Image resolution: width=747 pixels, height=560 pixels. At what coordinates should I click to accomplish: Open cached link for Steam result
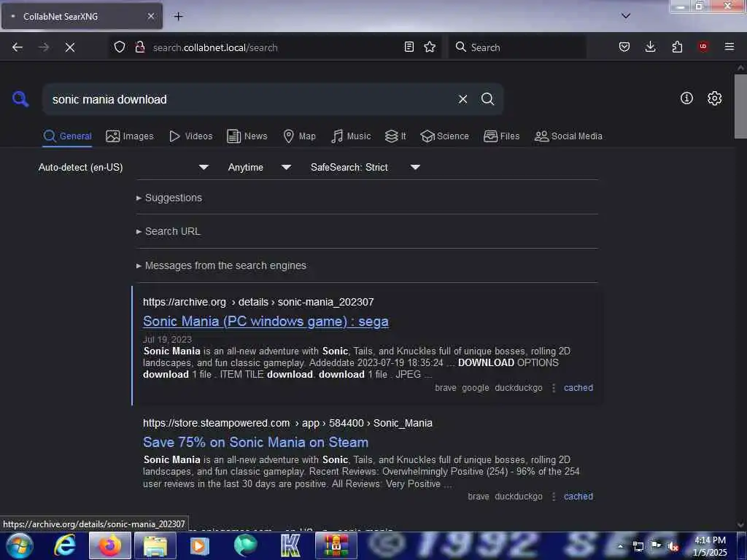click(x=578, y=496)
